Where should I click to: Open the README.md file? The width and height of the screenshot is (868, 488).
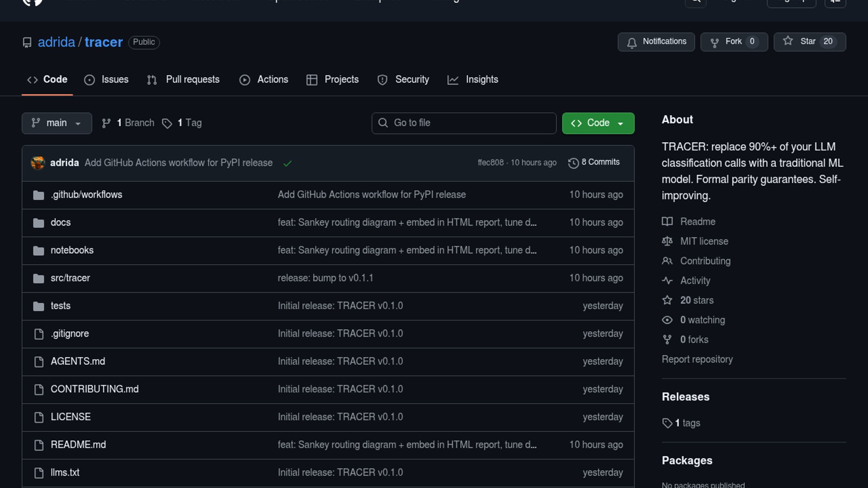tap(78, 445)
